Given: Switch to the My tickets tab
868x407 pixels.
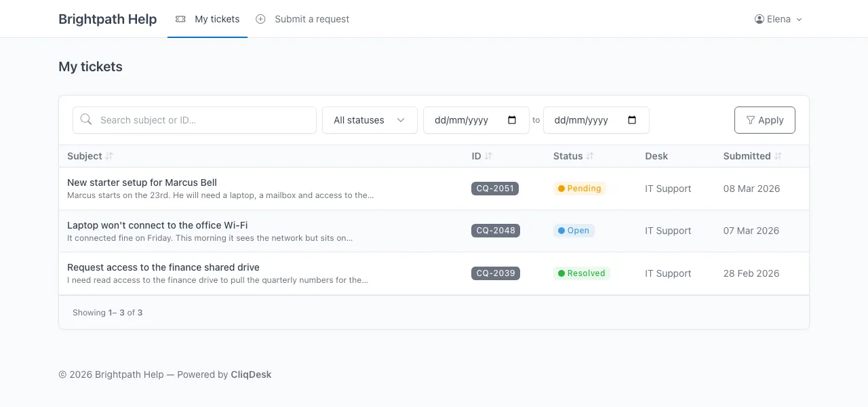Looking at the screenshot, I should coord(208,19).
